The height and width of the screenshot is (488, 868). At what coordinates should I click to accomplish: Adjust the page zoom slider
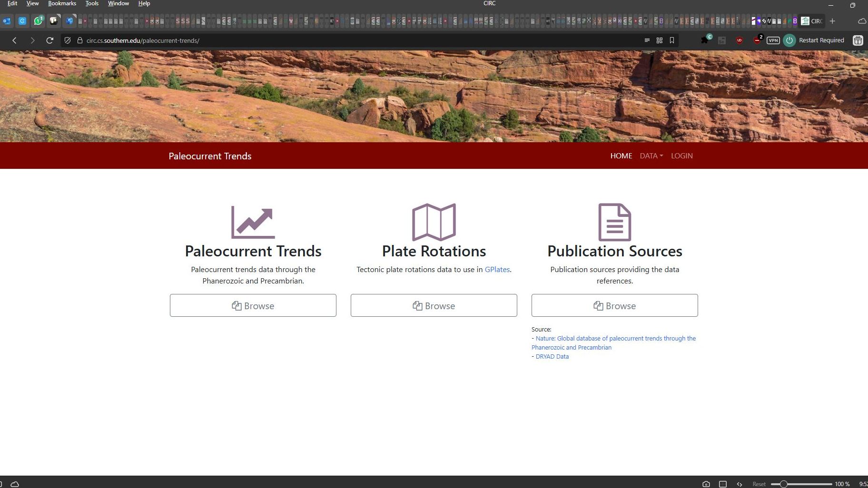[x=784, y=484]
